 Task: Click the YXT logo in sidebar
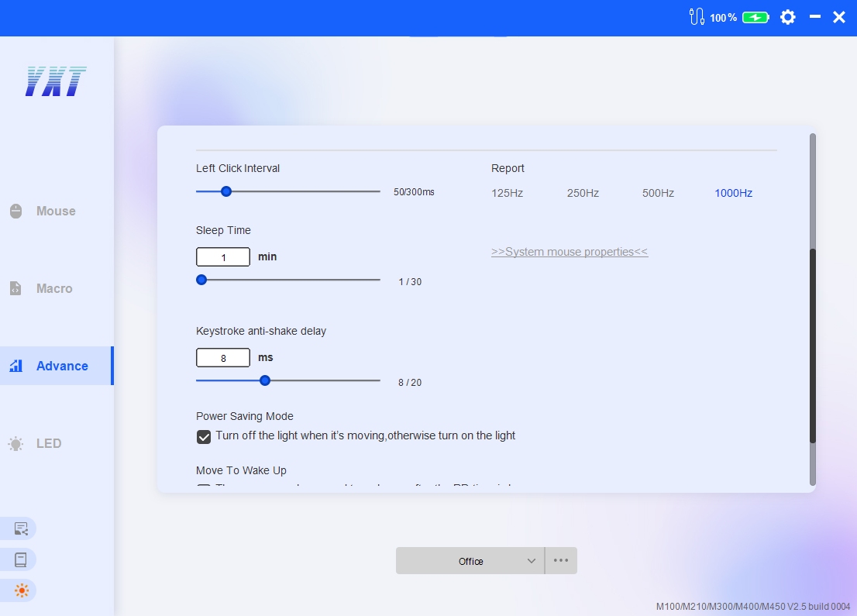coord(56,81)
